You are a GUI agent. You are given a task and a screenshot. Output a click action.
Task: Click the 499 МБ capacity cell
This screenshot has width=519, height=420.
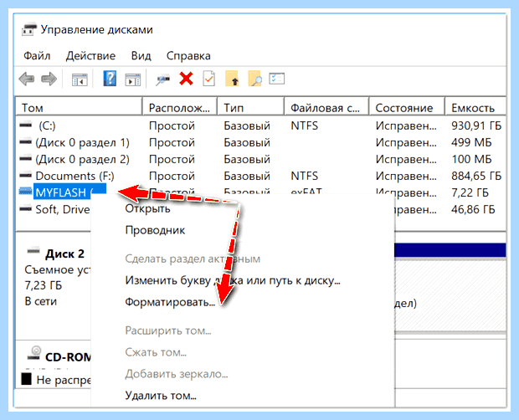(x=471, y=142)
